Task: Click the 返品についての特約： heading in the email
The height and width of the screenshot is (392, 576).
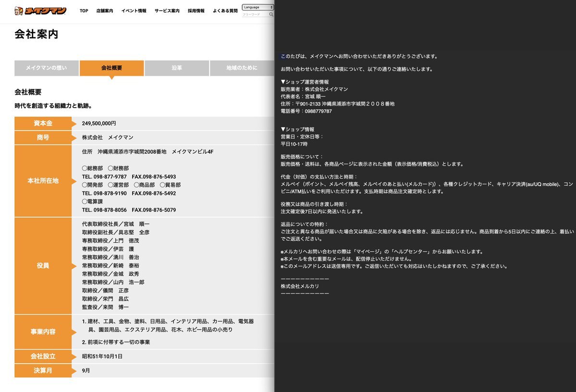Action: tap(305, 224)
